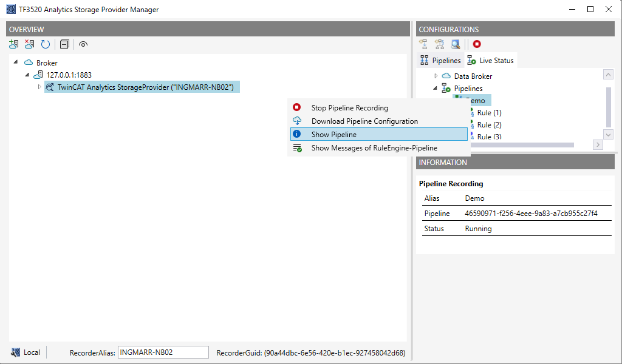Expand the TwinCAT Analytics StorageProvider node
Screen dimensions: 622x364
tap(39, 87)
